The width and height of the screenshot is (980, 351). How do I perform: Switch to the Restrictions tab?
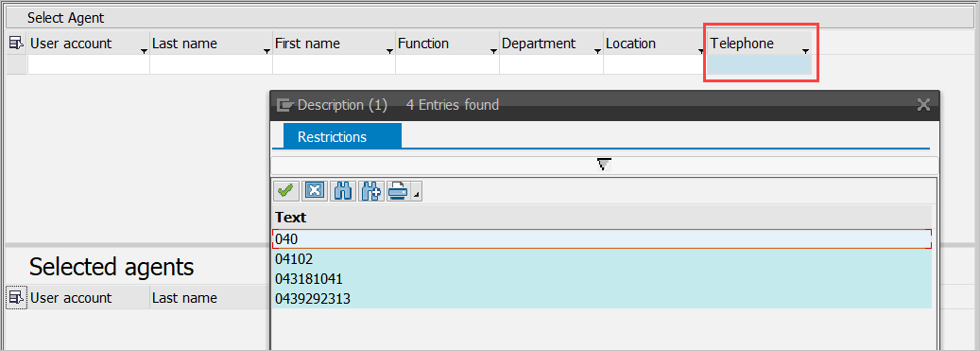[x=342, y=136]
